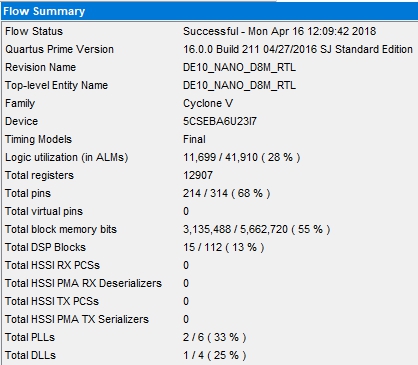This screenshot has height=365, width=418.
Task: Select the Quartus Prime Version row label
Action: click(59, 49)
